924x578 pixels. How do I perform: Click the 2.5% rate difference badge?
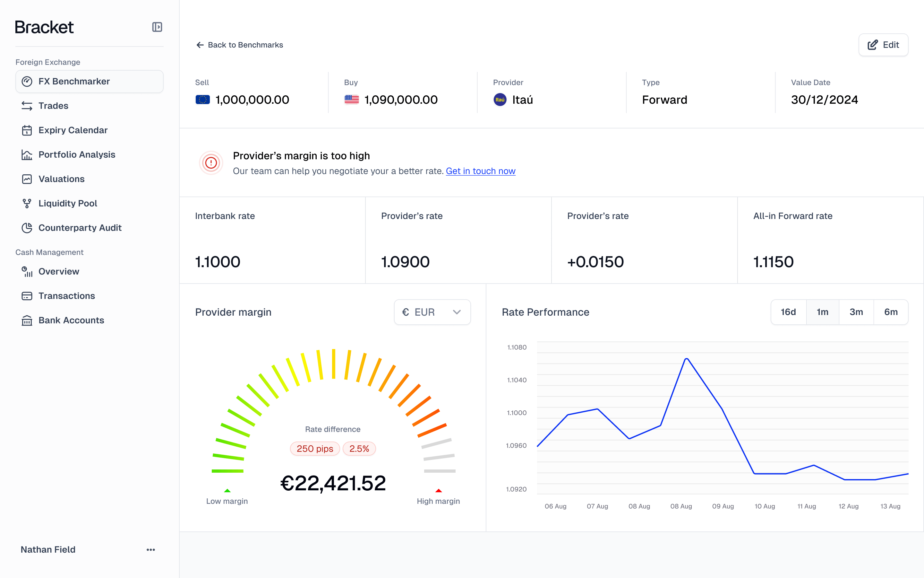coord(359,449)
